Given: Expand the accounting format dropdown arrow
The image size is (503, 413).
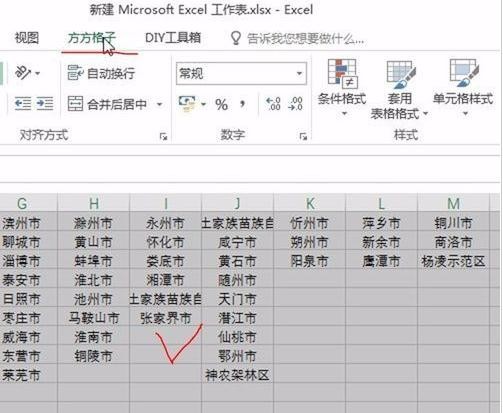Looking at the screenshot, I should click(203, 104).
